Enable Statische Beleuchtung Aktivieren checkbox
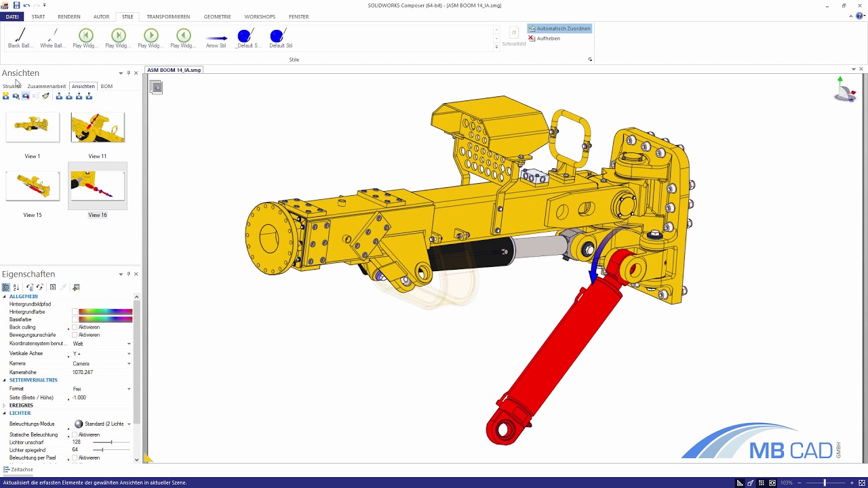Image resolution: width=868 pixels, height=488 pixels. tap(75, 434)
